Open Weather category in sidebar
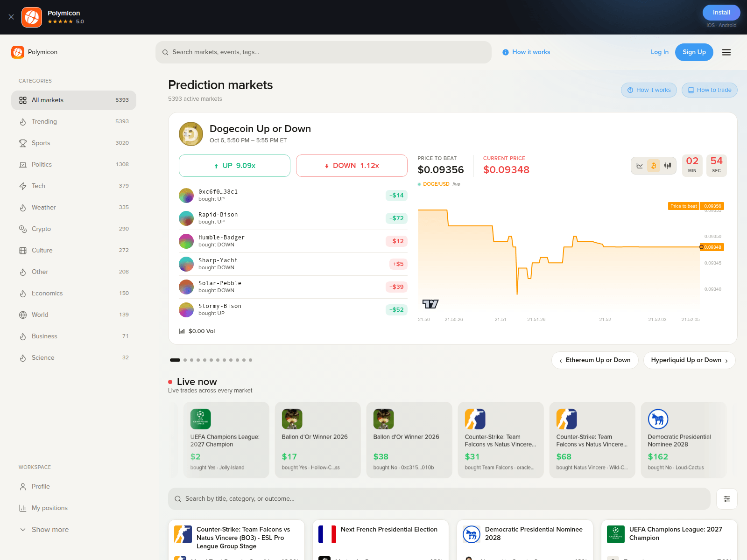The image size is (747, 560). click(x=74, y=207)
